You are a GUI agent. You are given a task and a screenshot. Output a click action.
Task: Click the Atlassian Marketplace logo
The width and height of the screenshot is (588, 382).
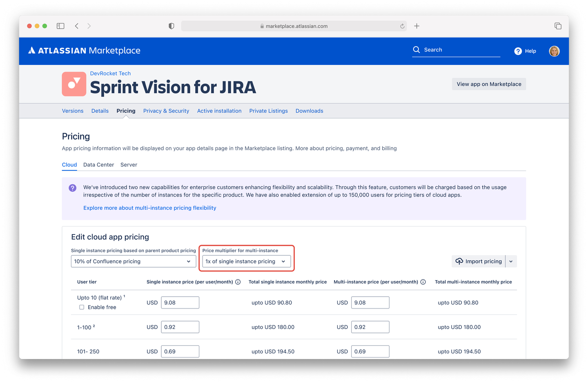click(84, 50)
